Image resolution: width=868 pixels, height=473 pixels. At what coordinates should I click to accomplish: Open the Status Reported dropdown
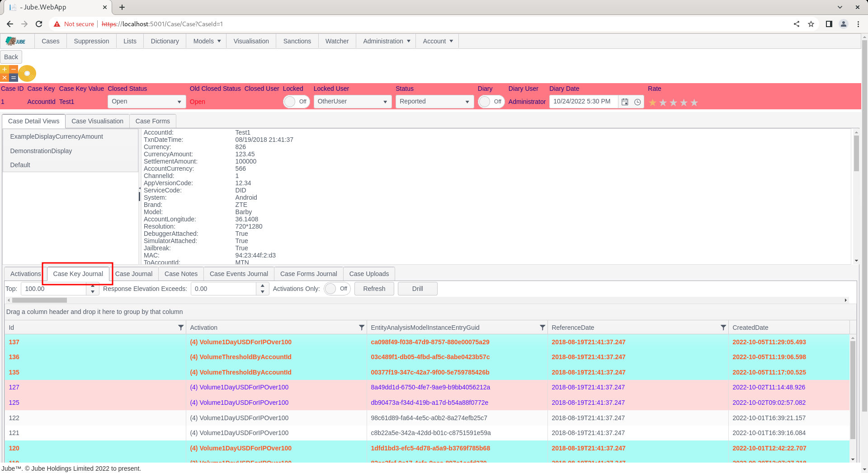[435, 102]
